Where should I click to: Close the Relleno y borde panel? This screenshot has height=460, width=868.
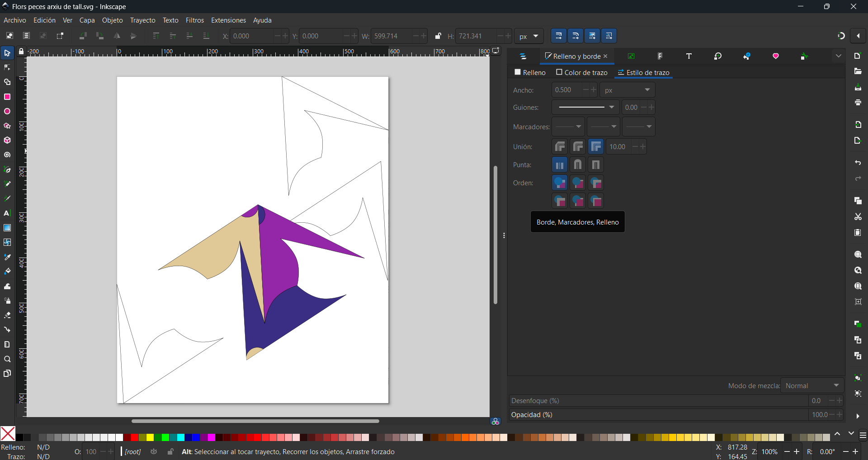(606, 56)
